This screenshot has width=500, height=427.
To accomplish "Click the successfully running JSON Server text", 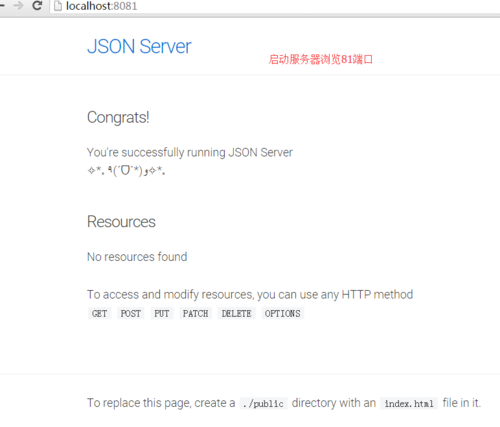I will pos(207,152).
